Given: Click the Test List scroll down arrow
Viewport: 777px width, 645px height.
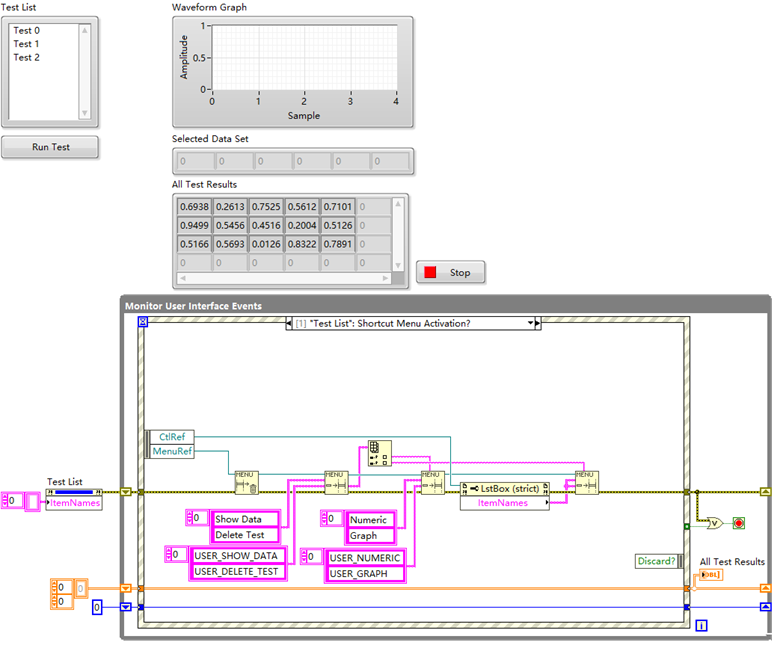Looking at the screenshot, I should coord(85,113).
